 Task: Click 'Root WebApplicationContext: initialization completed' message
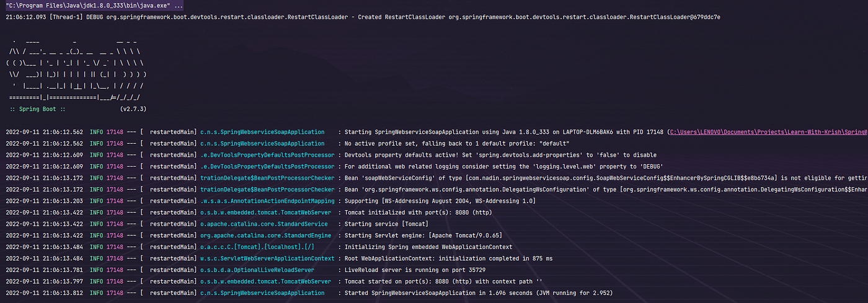tap(449, 258)
